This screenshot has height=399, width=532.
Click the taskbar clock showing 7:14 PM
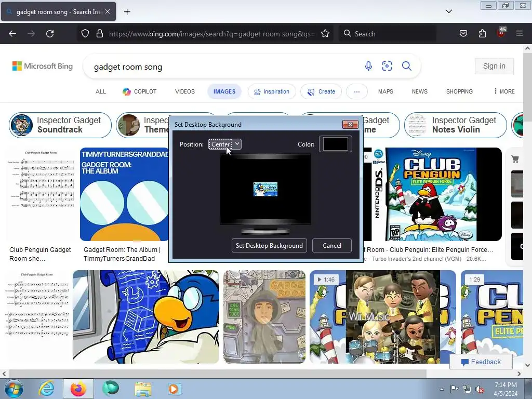(506, 389)
